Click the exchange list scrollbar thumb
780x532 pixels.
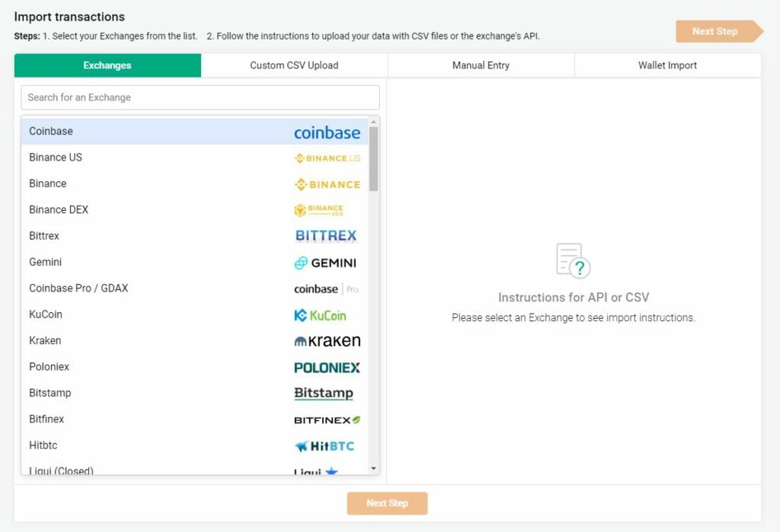pos(373,159)
